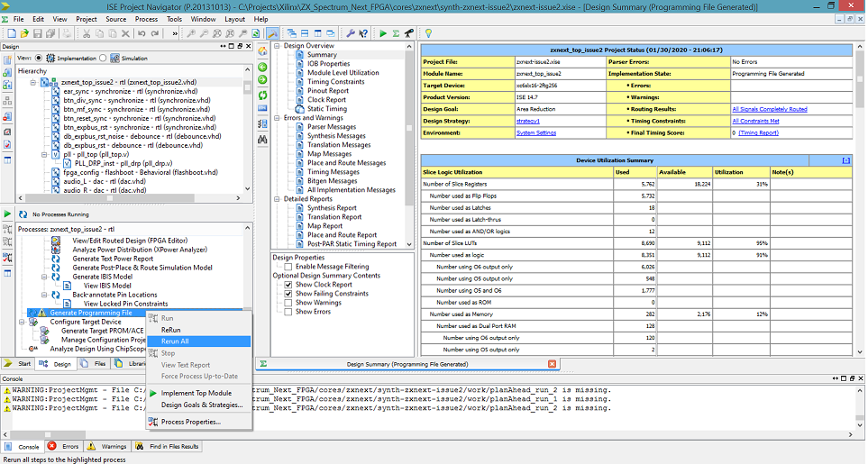Click the telescope toolbar icon
This screenshot has width=868, height=464.
[409, 33]
